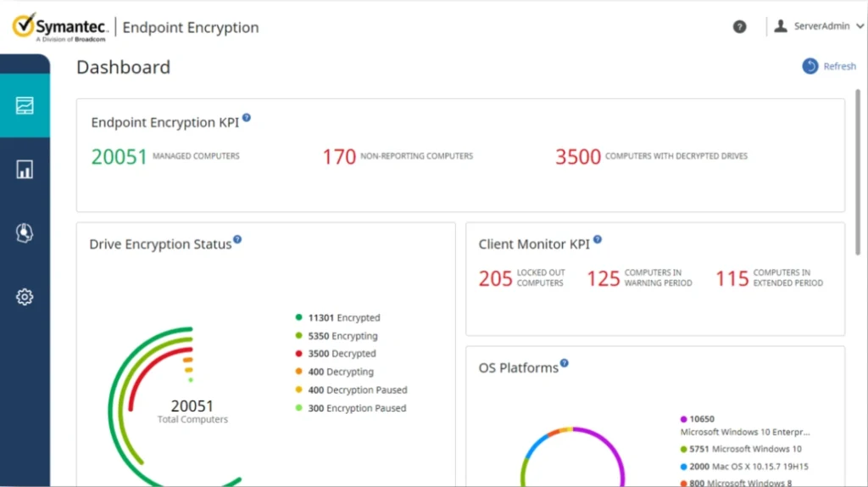Open the Help Desk headset sidebar icon

point(25,232)
